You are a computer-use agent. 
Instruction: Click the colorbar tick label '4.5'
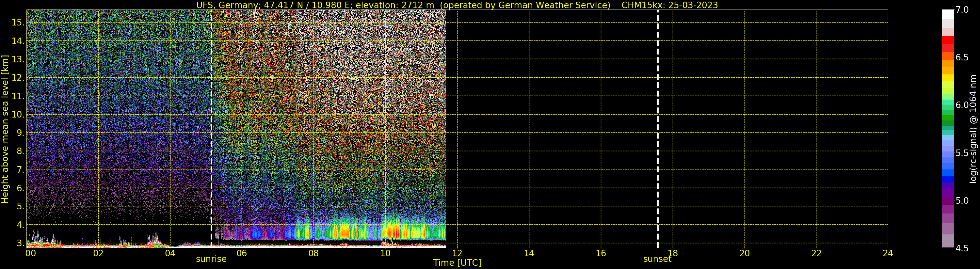pos(962,248)
